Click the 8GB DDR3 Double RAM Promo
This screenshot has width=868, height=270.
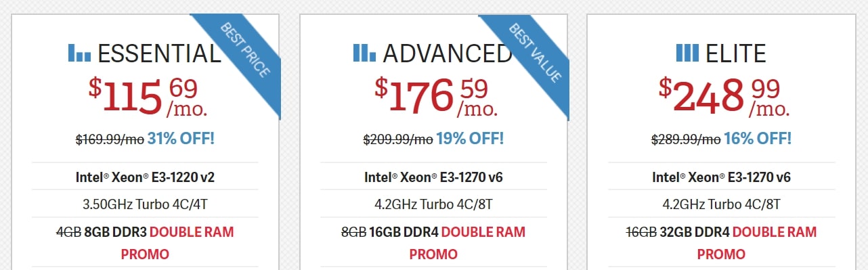[x=146, y=243]
